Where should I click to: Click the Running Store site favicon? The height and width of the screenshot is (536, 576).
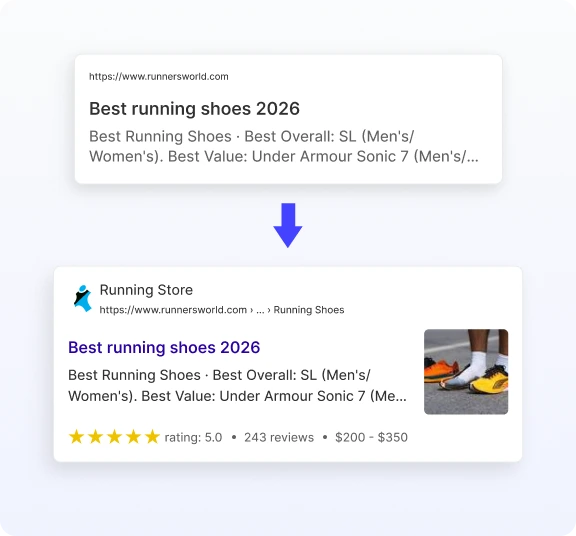[x=83, y=298]
